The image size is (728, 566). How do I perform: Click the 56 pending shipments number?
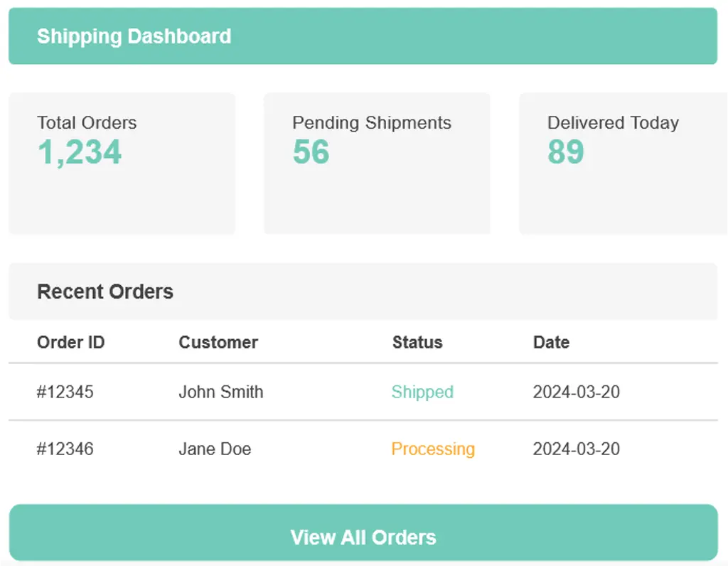click(x=311, y=152)
